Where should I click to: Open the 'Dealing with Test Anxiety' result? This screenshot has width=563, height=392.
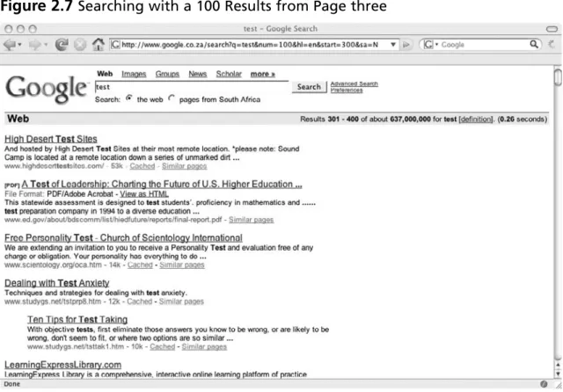point(56,283)
